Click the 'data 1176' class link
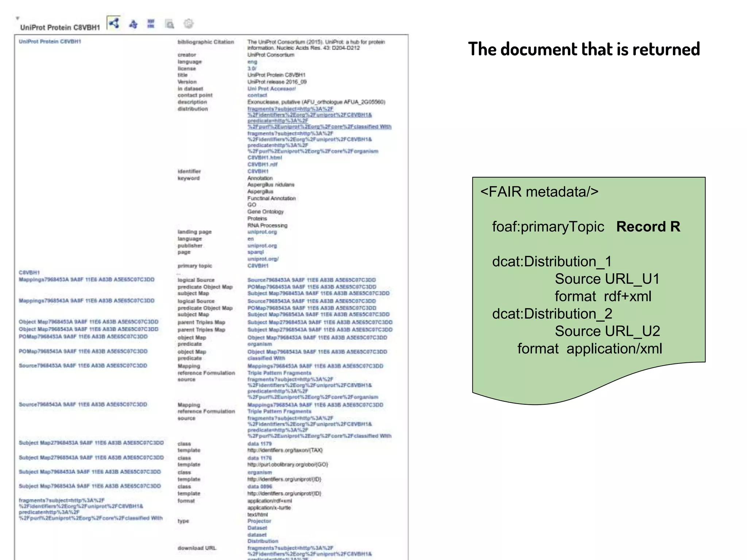This screenshot has width=747, height=560. 260,458
